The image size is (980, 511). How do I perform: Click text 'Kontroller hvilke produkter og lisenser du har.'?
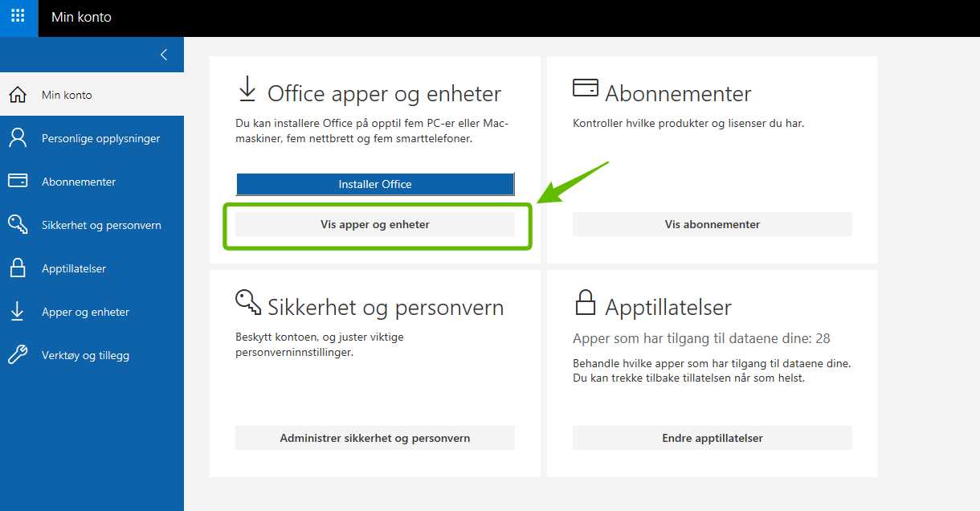688,124
